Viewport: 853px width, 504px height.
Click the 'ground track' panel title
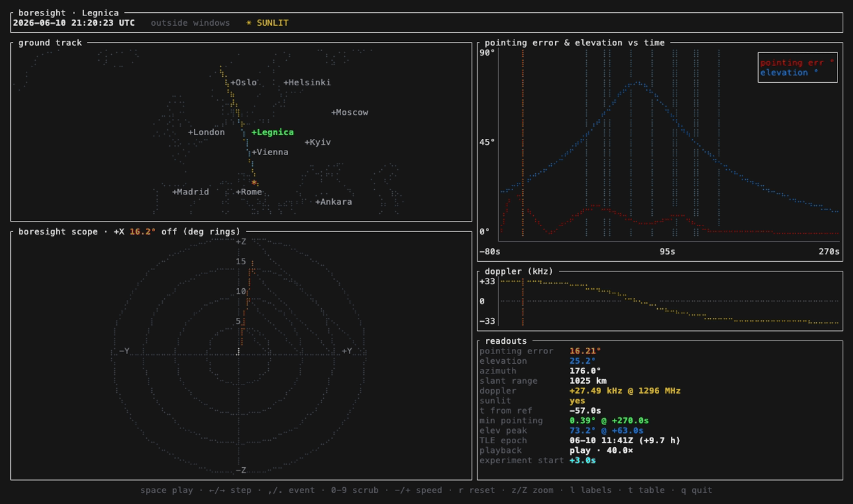click(x=50, y=43)
